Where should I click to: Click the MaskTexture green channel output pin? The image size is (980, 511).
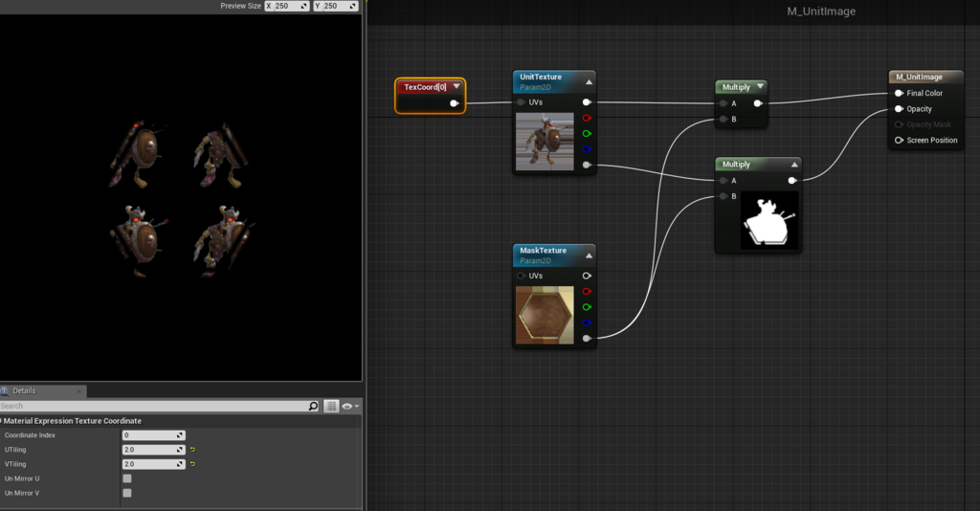tap(587, 307)
